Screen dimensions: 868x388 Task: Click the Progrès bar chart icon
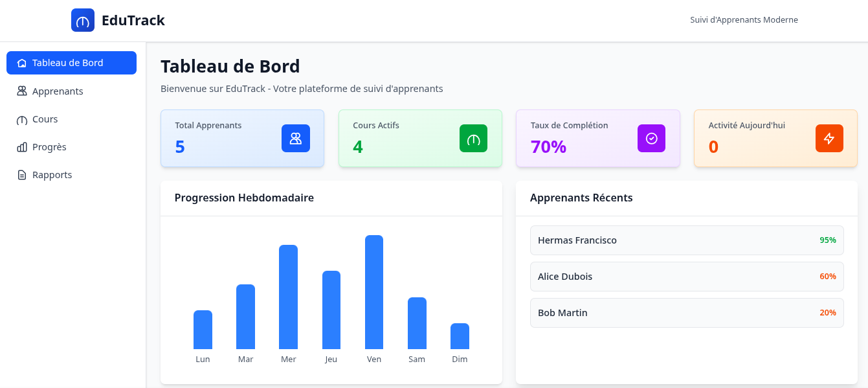coord(22,147)
